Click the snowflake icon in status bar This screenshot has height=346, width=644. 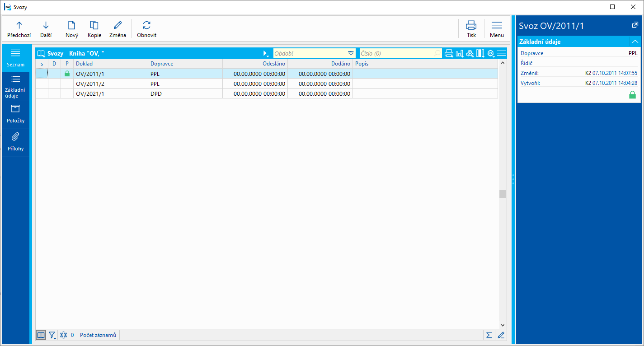pyautogui.click(x=63, y=335)
